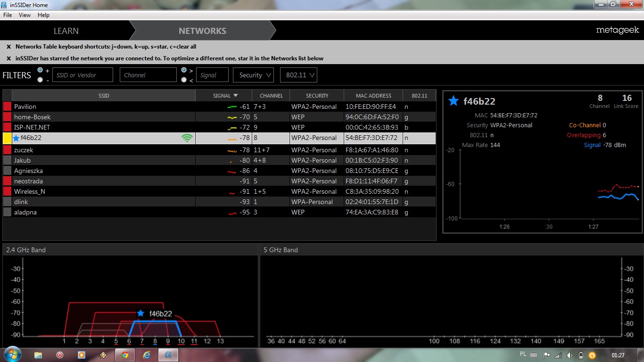The image size is (644, 362).
Task: Click the red power icon in the taskbar
Action: click(60, 355)
